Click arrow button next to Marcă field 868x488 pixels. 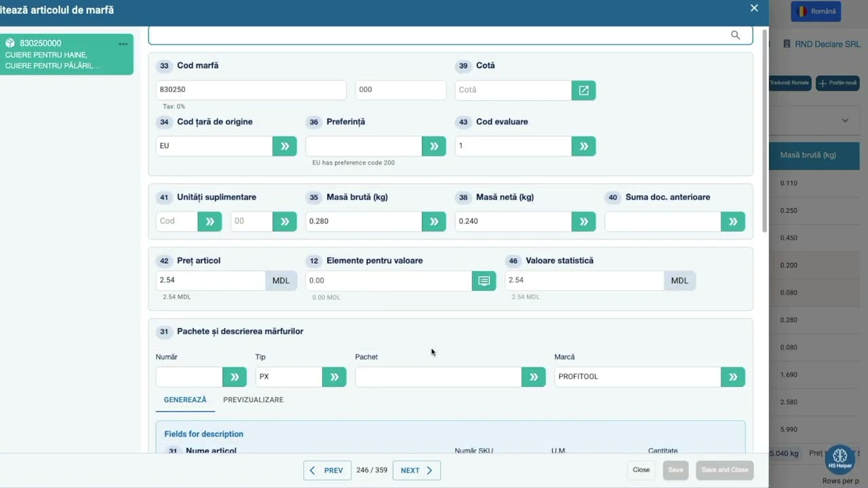pyautogui.click(x=732, y=377)
